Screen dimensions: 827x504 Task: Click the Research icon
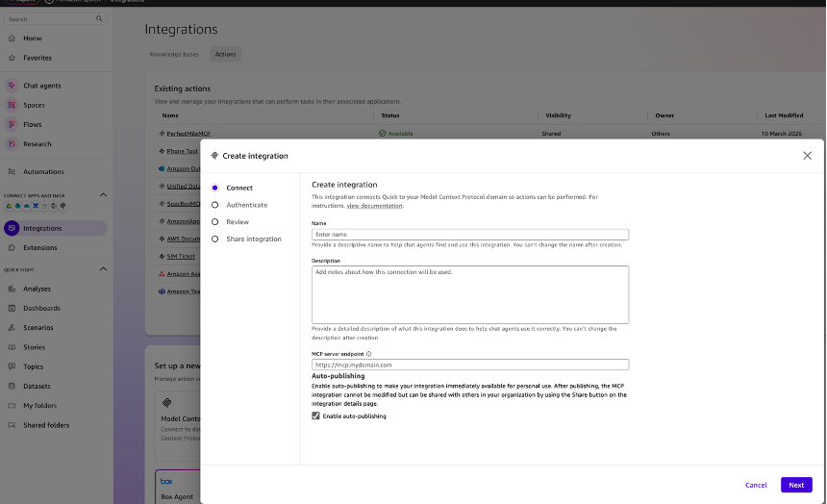12,143
